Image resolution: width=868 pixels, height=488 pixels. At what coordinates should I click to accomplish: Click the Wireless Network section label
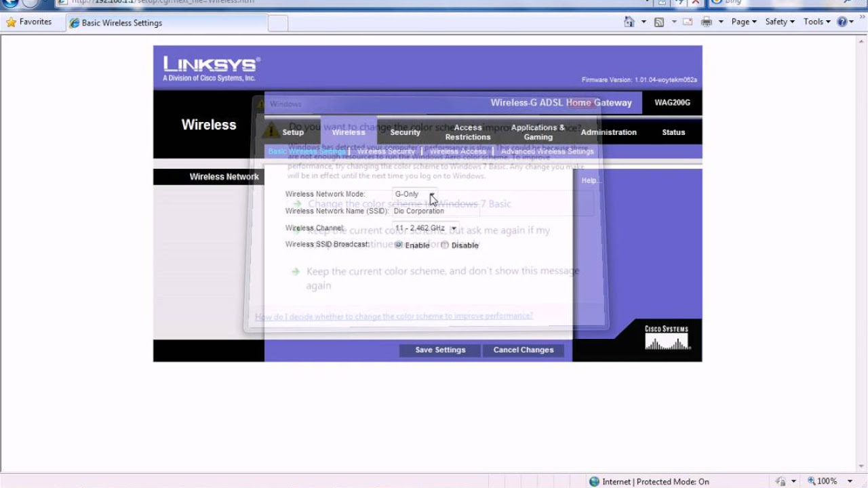(x=224, y=176)
